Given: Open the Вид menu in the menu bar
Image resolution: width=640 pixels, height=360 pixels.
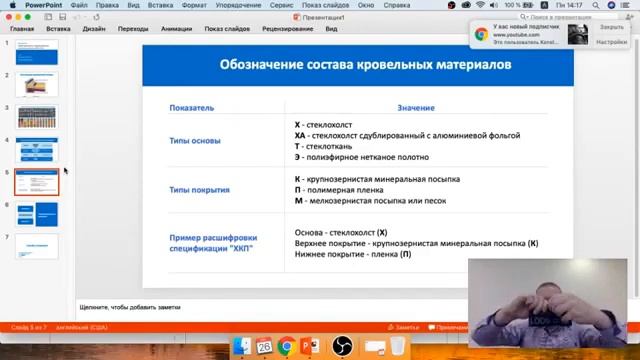Looking at the screenshot, I should click(133, 5).
